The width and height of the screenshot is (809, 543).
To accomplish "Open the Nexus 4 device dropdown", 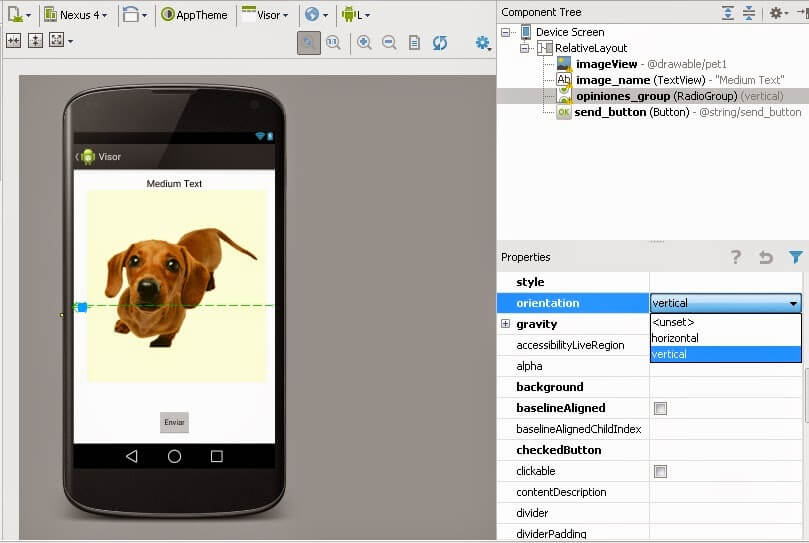I will point(76,15).
